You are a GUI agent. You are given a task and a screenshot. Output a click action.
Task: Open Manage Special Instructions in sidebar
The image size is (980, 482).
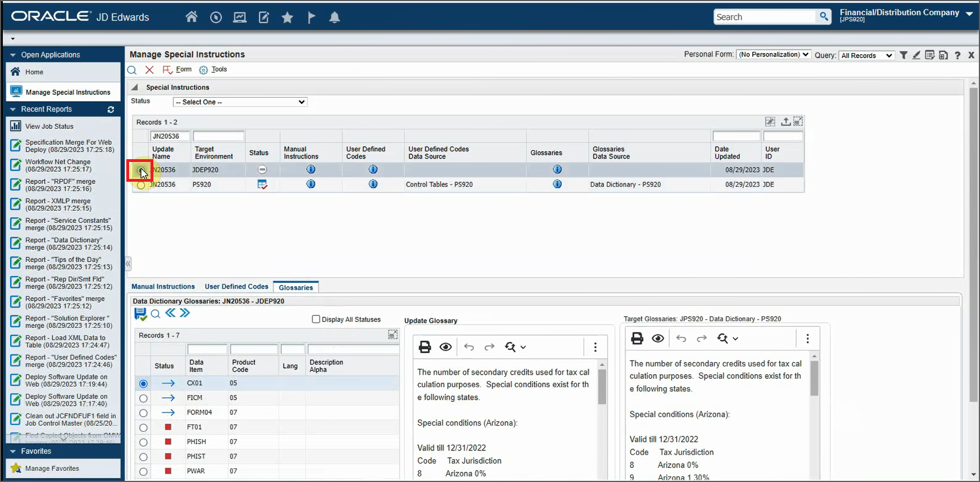63,92
